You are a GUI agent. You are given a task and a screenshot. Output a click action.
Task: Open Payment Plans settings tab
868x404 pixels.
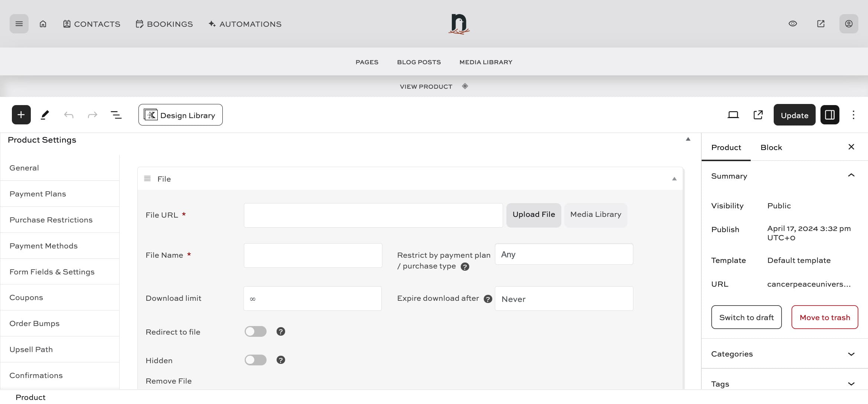(x=38, y=194)
